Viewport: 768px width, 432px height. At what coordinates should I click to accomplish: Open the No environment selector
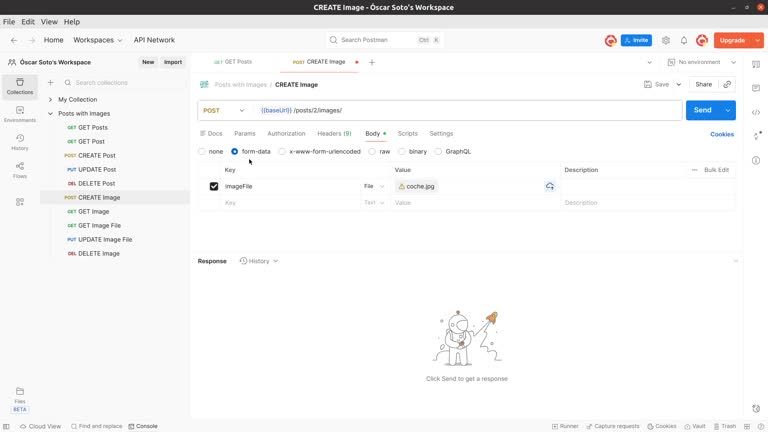pos(702,62)
